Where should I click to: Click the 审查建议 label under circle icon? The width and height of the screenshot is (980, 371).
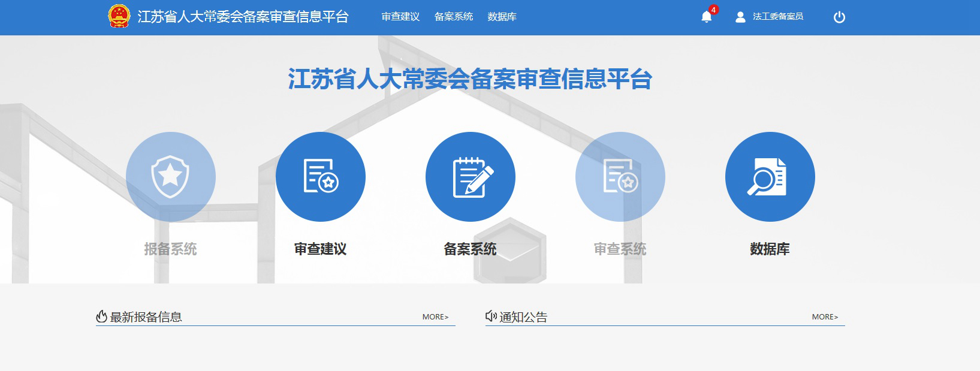321,249
